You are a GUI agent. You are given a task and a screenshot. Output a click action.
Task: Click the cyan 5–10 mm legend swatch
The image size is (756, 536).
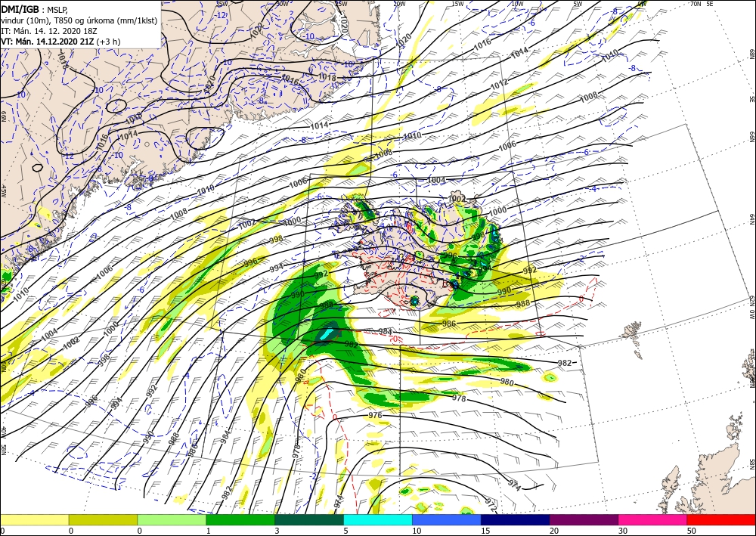(378, 519)
